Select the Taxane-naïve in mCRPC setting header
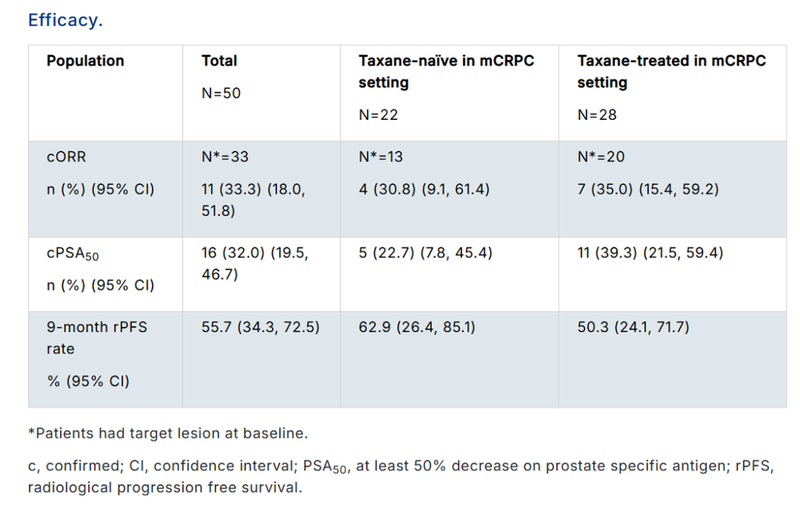Screen dimensions: 800x514 point(446,71)
